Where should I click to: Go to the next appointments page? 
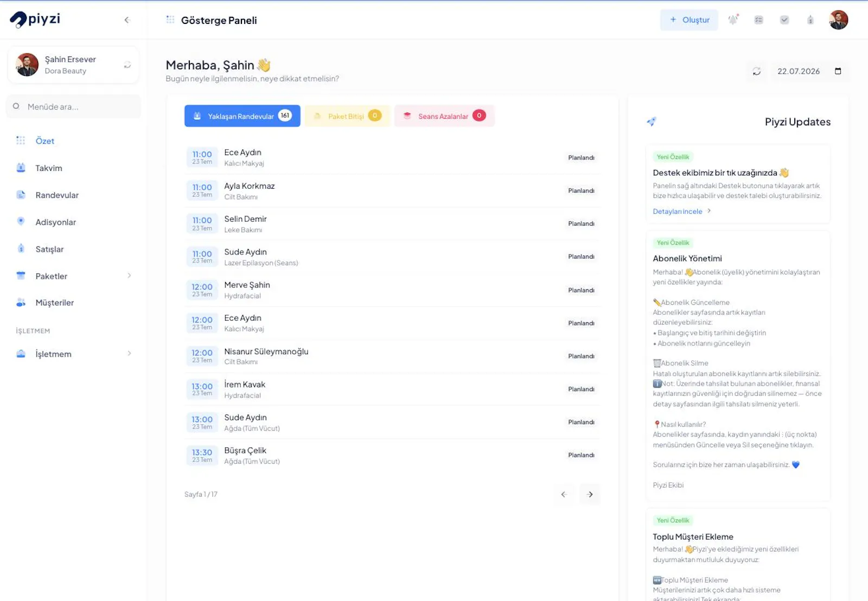(x=590, y=495)
